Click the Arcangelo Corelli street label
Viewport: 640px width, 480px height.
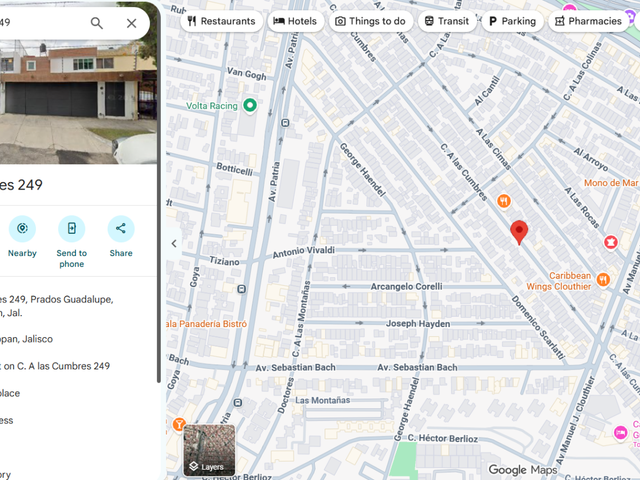click(406, 287)
